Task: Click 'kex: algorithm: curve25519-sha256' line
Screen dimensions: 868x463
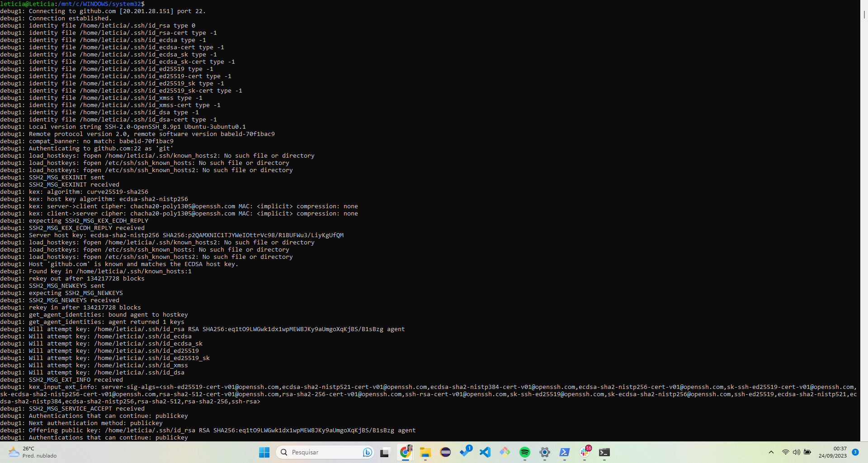Action: (74, 192)
